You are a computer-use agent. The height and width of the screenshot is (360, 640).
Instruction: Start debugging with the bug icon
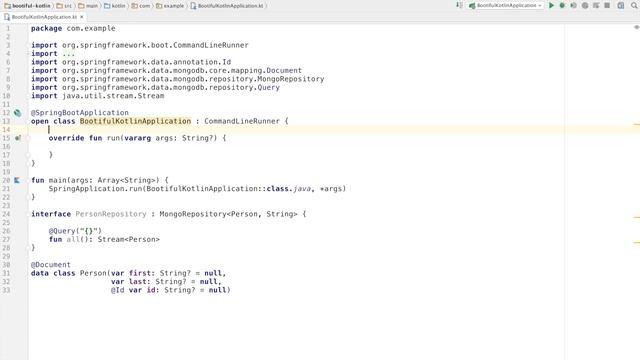click(562, 6)
